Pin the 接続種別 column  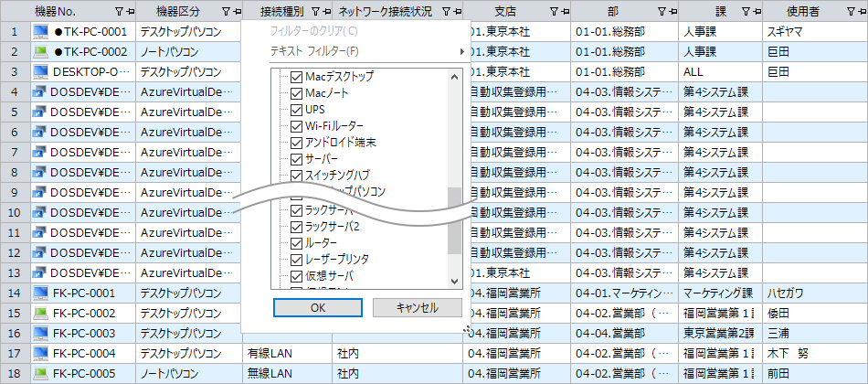point(328,11)
